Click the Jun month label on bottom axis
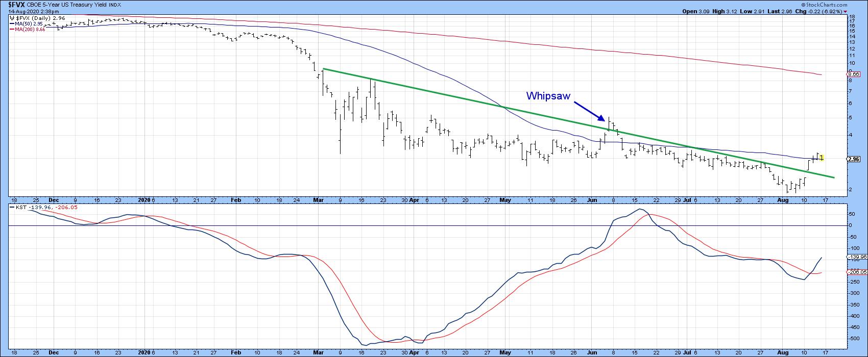 tap(592, 353)
